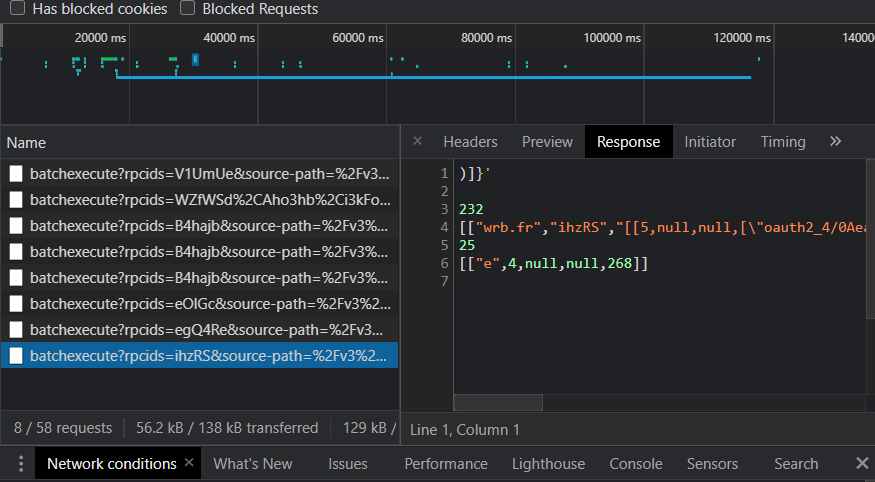Expand more tabs chevron in details pane
Image resolution: width=875 pixels, height=482 pixels.
pyautogui.click(x=836, y=141)
